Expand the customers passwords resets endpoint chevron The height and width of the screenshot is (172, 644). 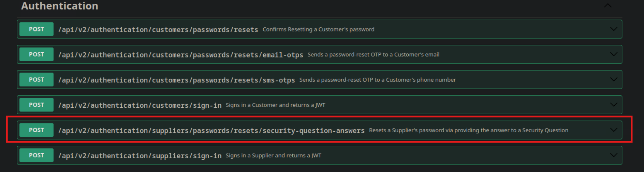click(613, 29)
